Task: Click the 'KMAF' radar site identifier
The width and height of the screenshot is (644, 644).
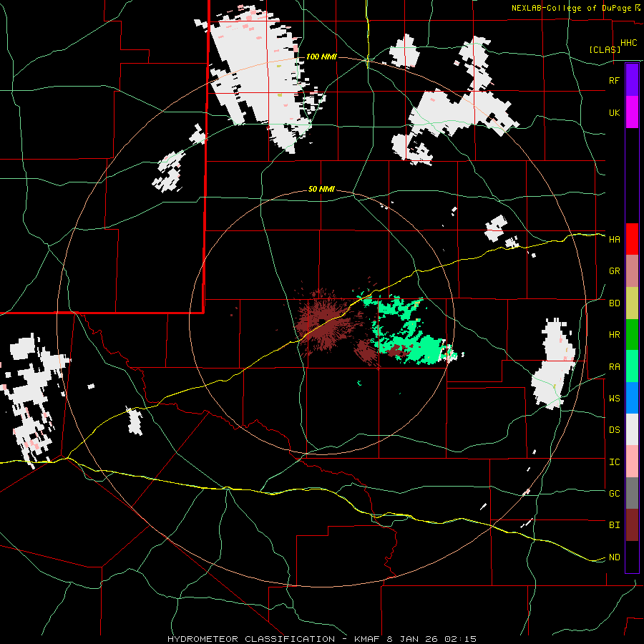Action: point(366,639)
